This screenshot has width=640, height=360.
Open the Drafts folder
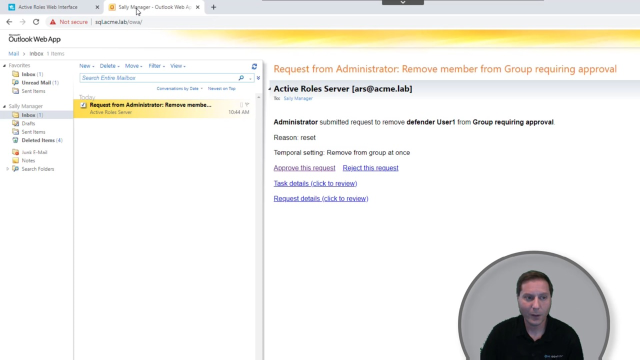point(28,123)
